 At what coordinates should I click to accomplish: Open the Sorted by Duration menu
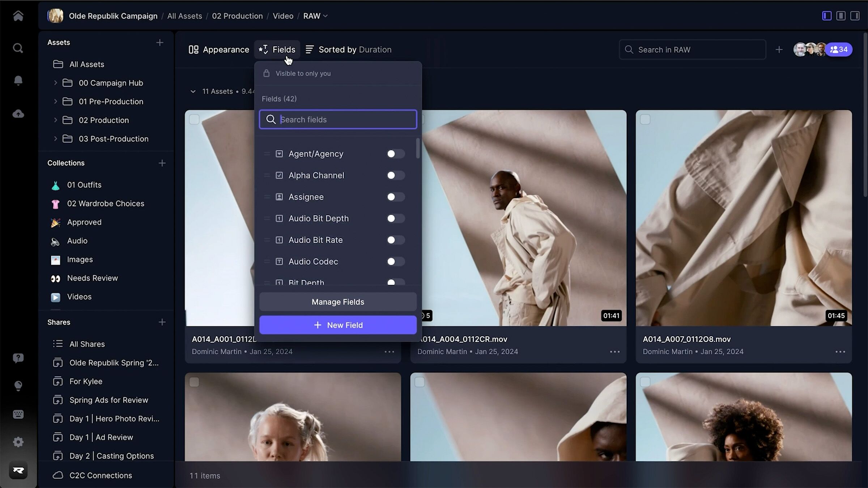pyautogui.click(x=348, y=50)
